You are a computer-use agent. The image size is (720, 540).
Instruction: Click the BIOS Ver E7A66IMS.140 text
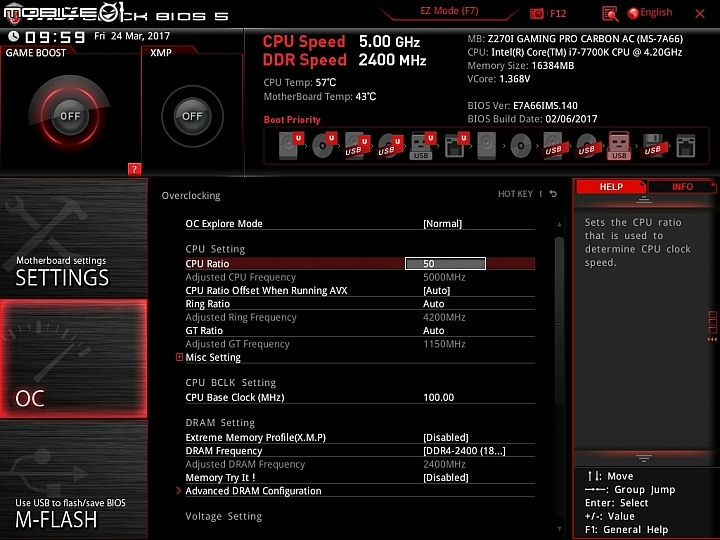pyautogui.click(x=523, y=106)
